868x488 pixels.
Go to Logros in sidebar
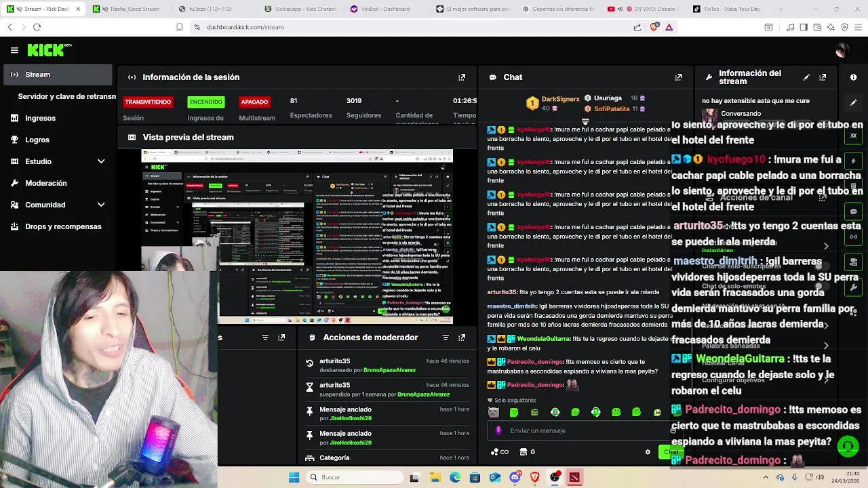coord(58,140)
